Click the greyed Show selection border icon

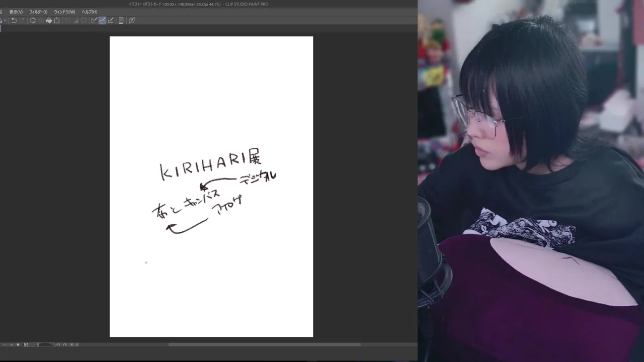tap(83, 21)
